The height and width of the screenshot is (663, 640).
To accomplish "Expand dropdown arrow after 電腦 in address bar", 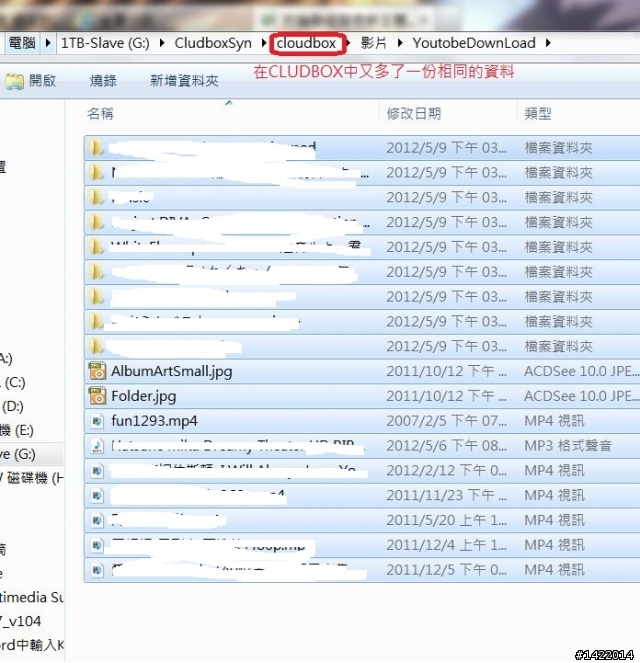I will [x=48, y=43].
